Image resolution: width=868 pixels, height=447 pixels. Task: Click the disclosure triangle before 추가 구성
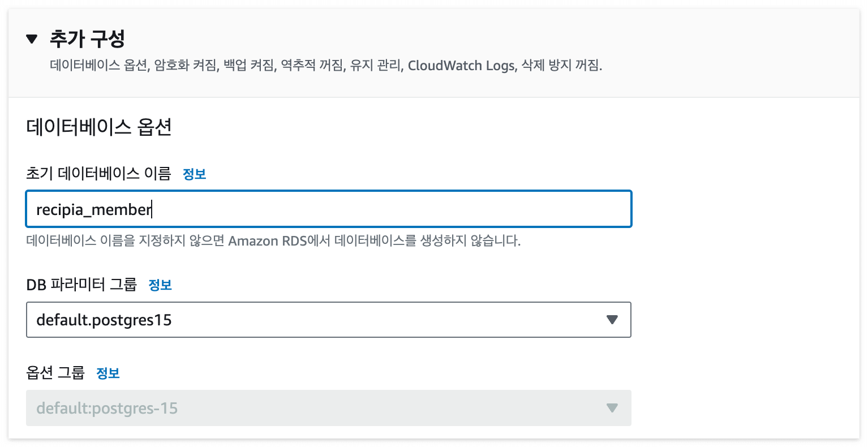32,38
